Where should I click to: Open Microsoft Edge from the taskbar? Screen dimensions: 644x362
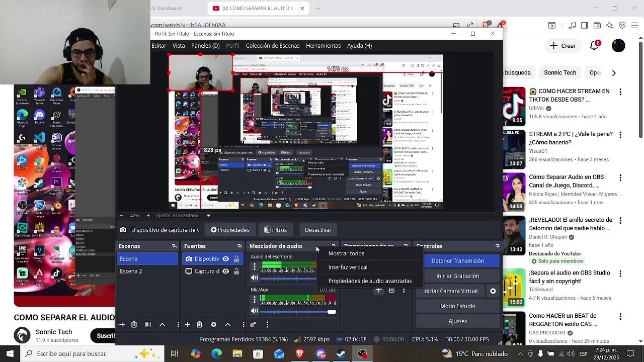(216, 354)
